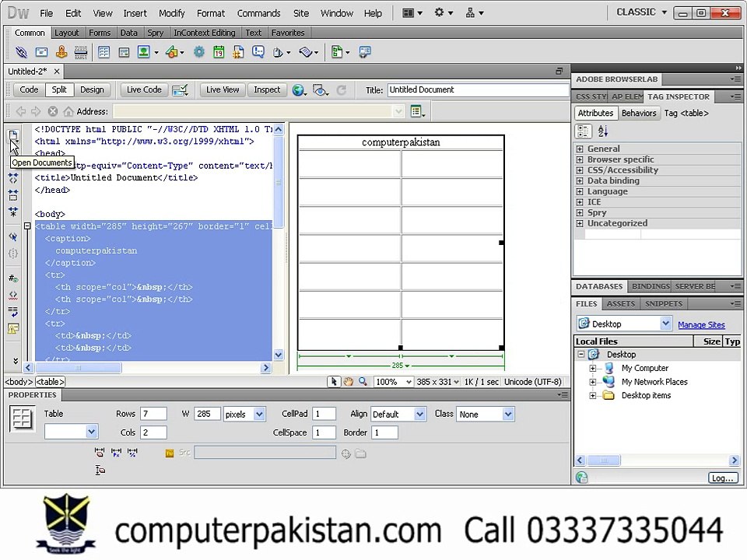Screen dimensions: 747x560
Task: Click the Open Documents icon in code toolbar
Action: click(x=13, y=135)
